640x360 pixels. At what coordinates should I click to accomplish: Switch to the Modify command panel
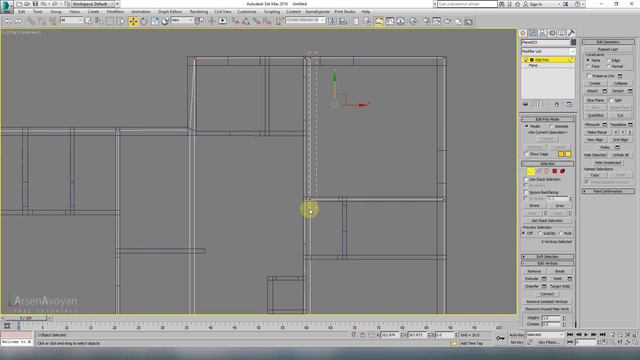point(533,33)
